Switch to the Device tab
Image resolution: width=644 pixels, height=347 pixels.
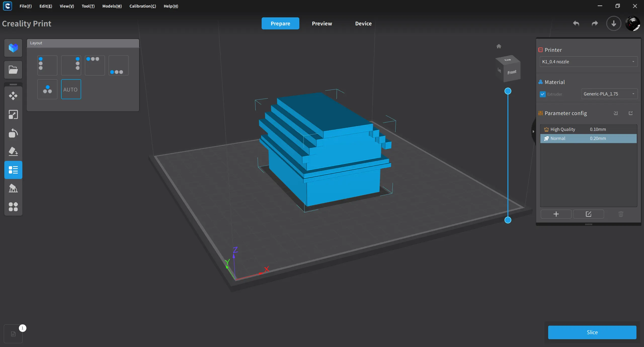363,23
